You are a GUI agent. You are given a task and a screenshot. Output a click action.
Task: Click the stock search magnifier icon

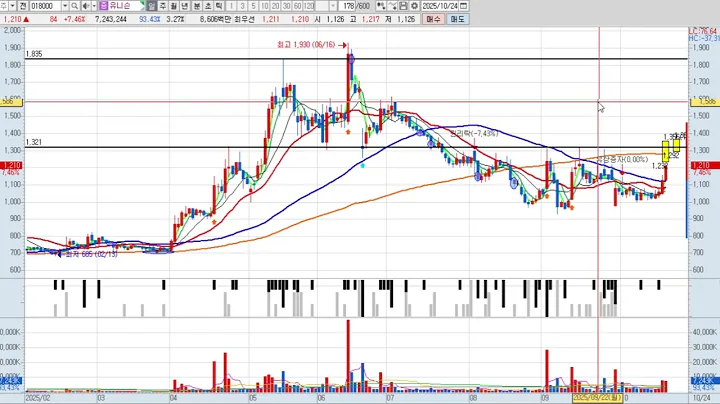pyautogui.click(x=74, y=6)
